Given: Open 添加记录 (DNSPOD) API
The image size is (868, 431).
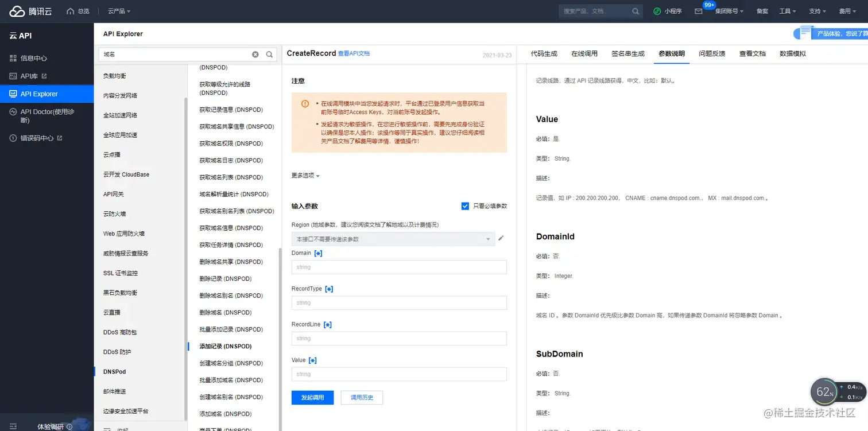Looking at the screenshot, I should click(x=226, y=347).
